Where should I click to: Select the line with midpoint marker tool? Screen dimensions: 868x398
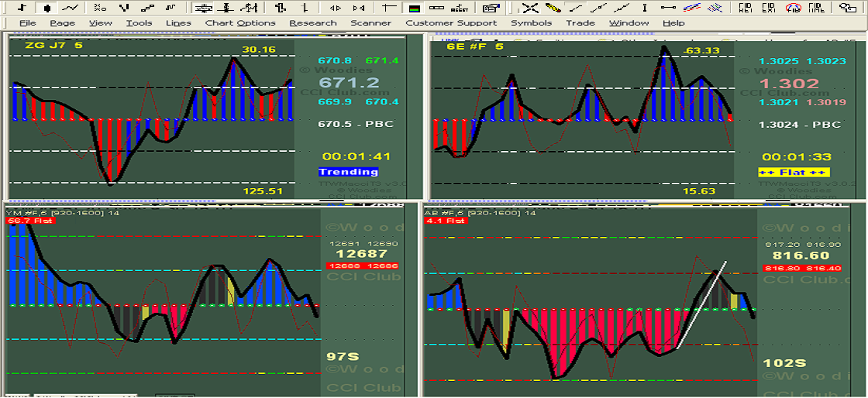click(x=598, y=8)
